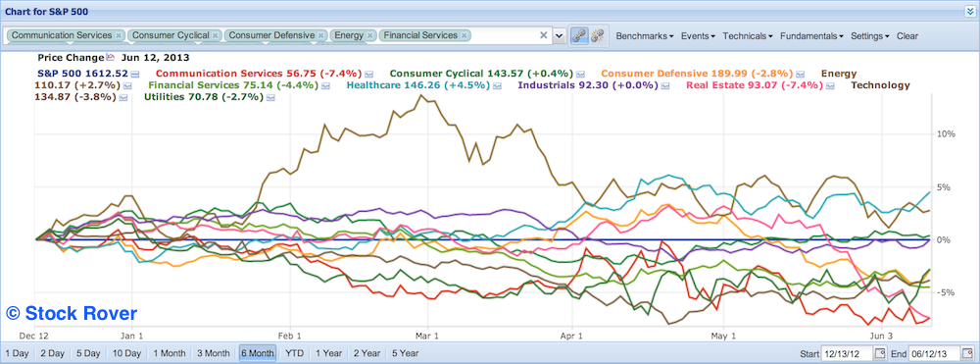Select the 6 Month period button
980x364 pixels.
click(257, 353)
